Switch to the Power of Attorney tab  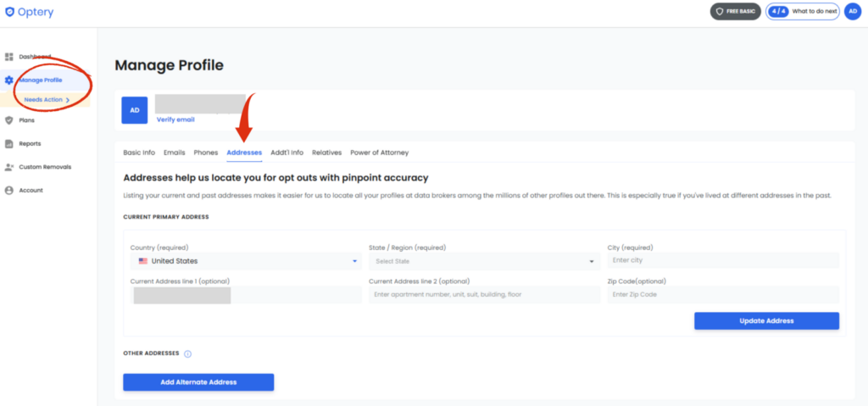379,153
